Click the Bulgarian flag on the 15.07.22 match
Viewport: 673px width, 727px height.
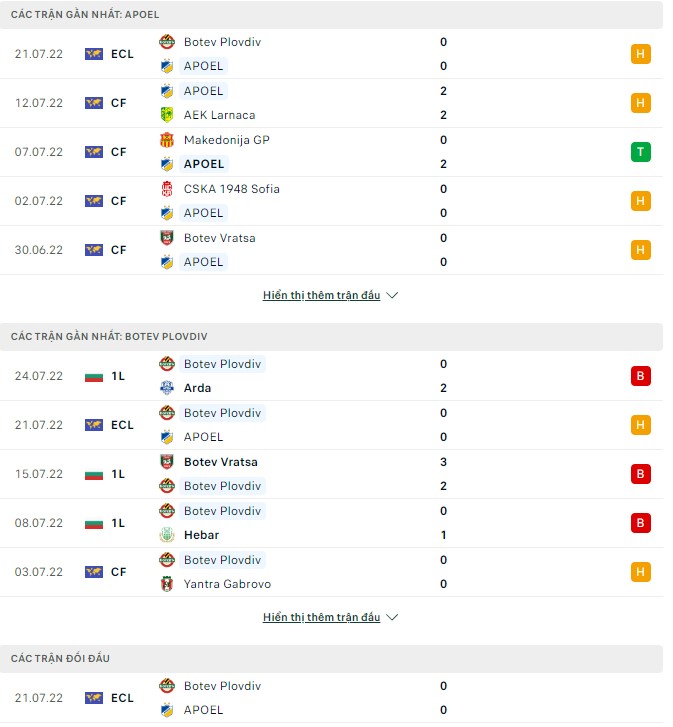(x=94, y=474)
